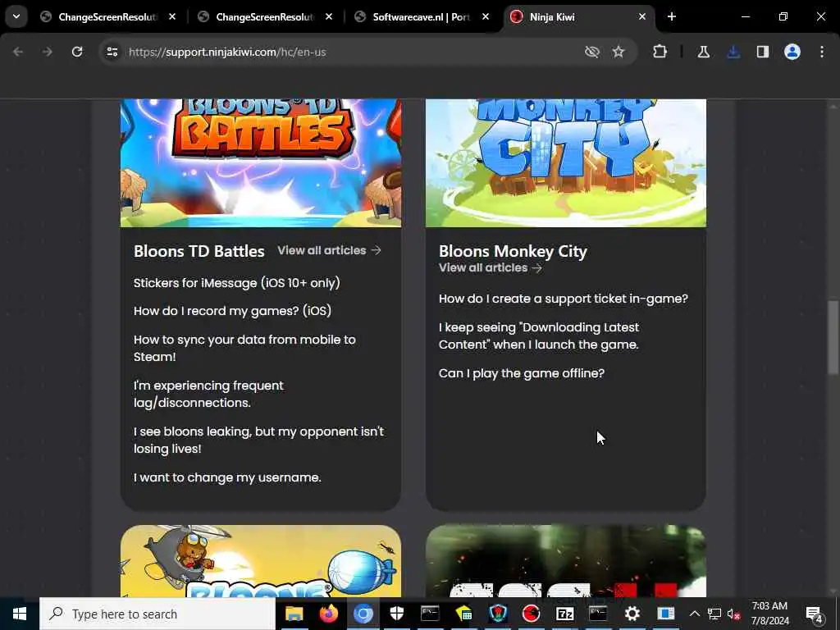Show hidden system tray icons

coord(694,614)
